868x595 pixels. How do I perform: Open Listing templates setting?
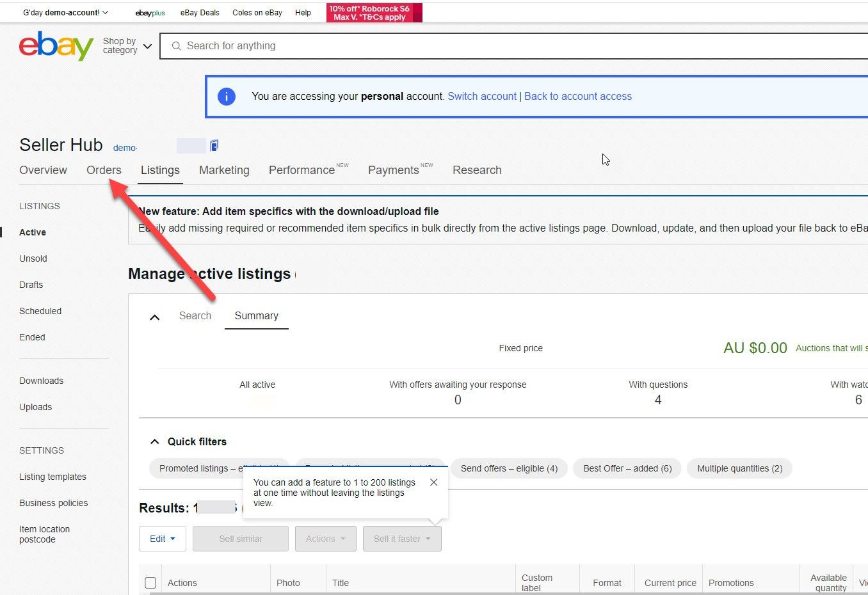pyautogui.click(x=52, y=477)
